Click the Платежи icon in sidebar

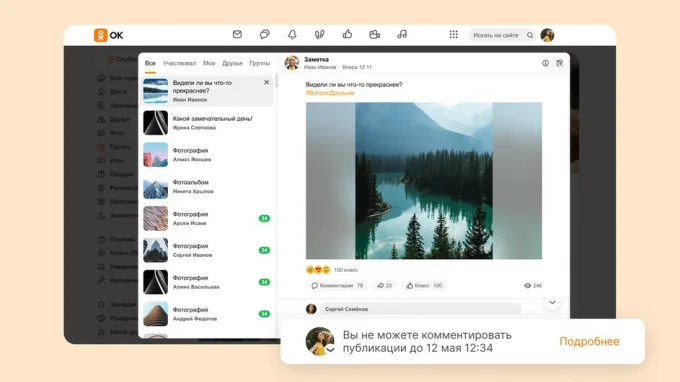coord(101,239)
